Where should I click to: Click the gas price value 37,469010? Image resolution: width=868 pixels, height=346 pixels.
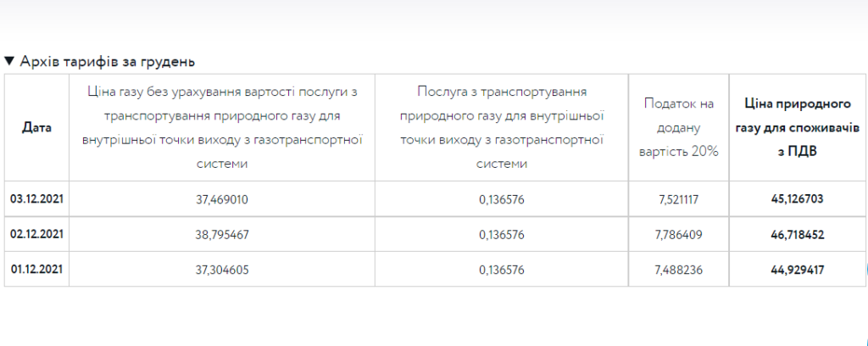[x=222, y=199]
